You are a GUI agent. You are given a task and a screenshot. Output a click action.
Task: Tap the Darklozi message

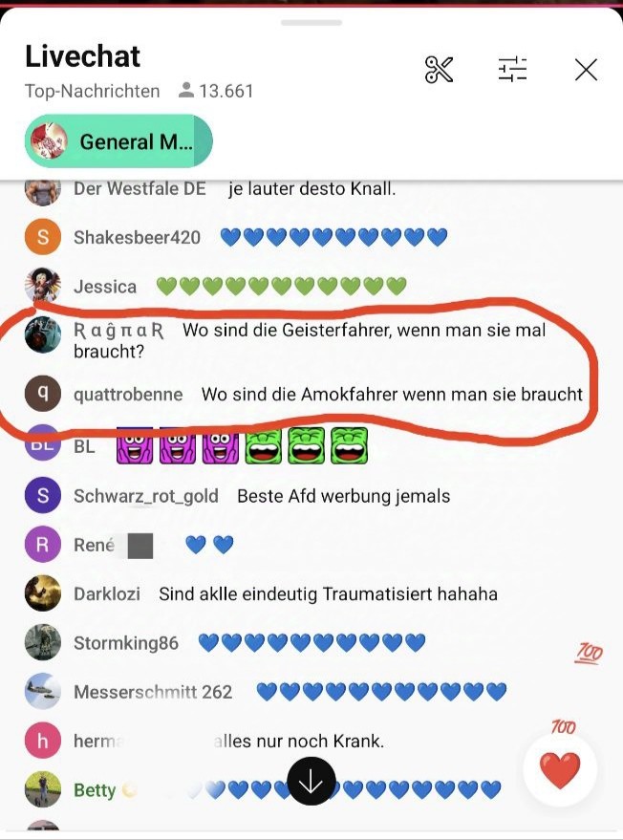(328, 594)
